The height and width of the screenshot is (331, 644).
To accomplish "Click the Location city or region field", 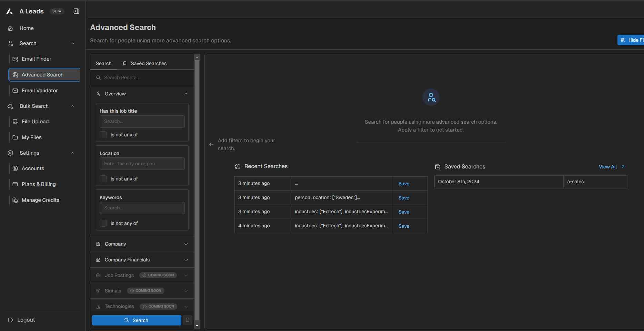I will tap(142, 164).
